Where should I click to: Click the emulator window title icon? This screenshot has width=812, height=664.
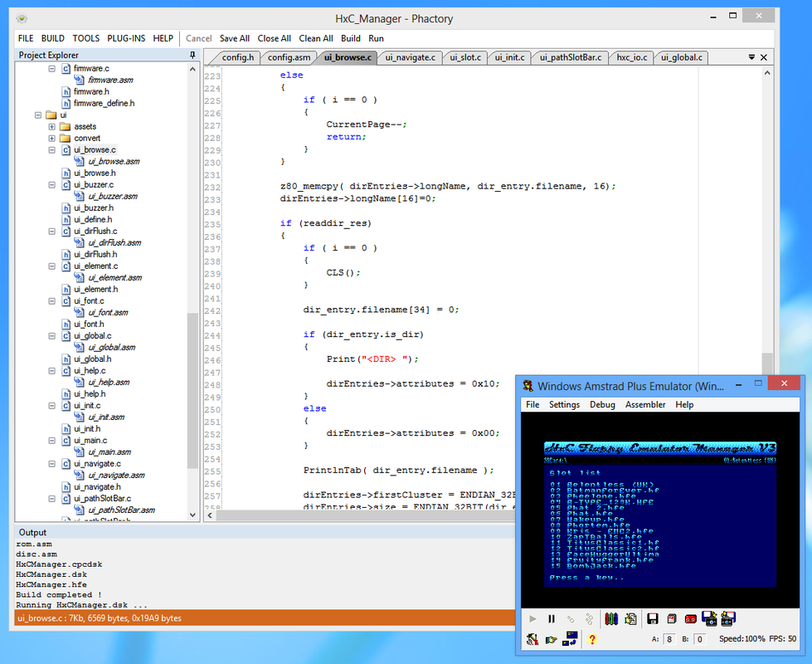[x=528, y=386]
